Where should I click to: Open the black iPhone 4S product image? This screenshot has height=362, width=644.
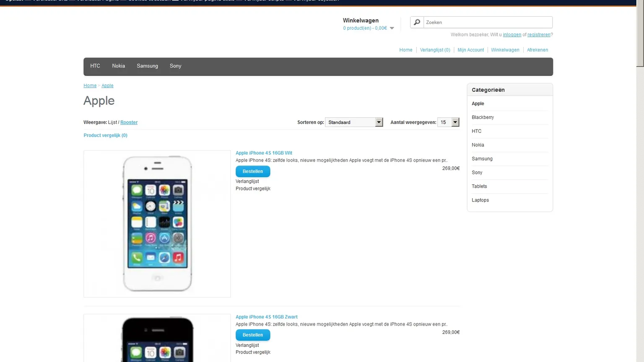pyautogui.click(x=157, y=339)
